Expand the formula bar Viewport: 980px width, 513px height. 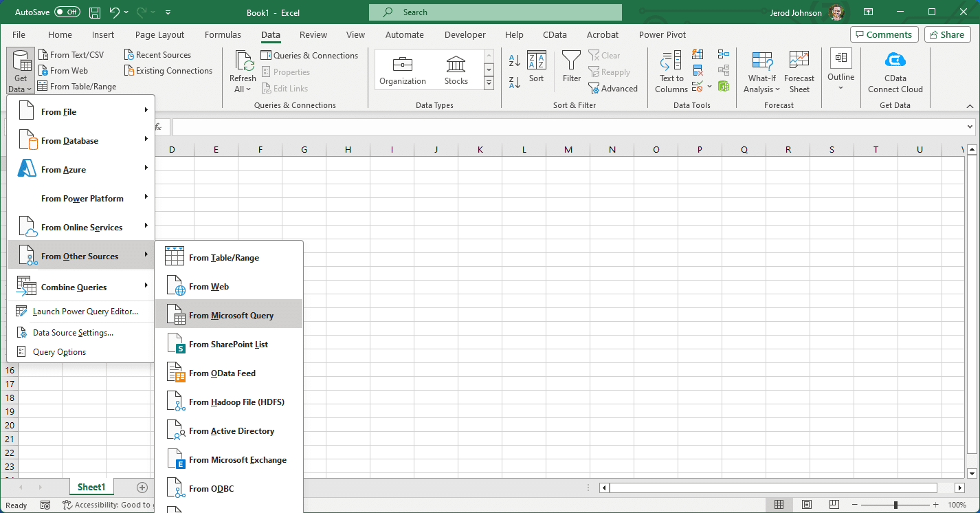(971, 127)
